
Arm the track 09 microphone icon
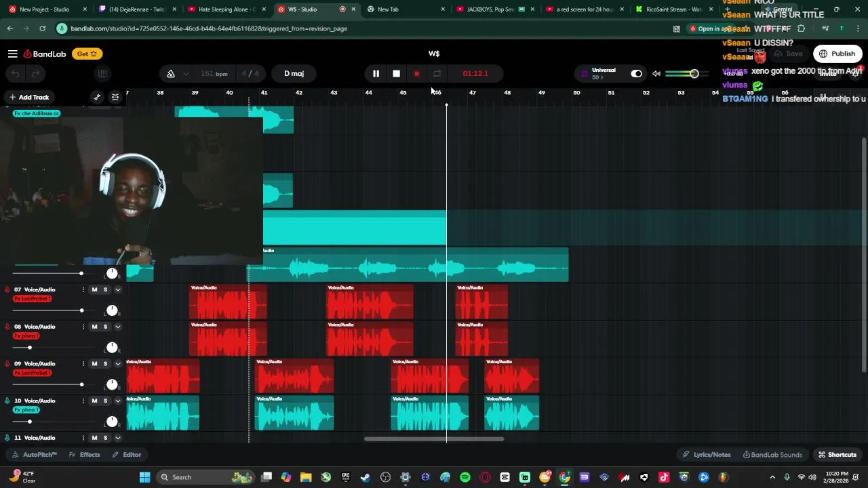pos(7,364)
